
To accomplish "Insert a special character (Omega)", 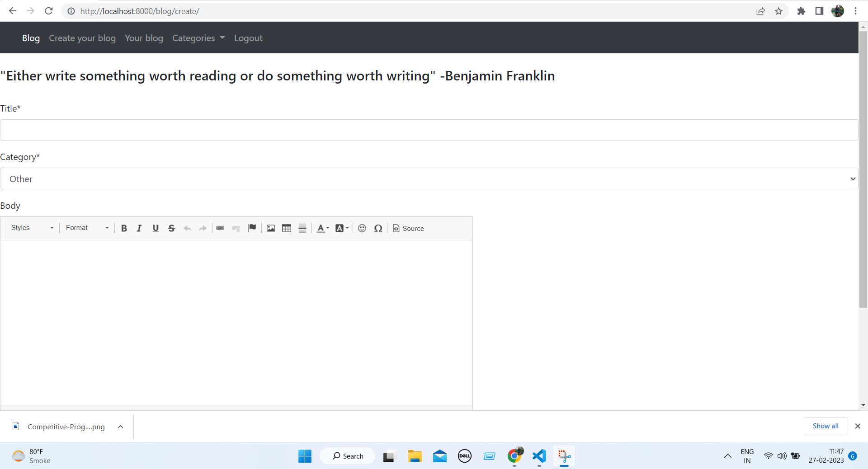I will click(x=378, y=228).
